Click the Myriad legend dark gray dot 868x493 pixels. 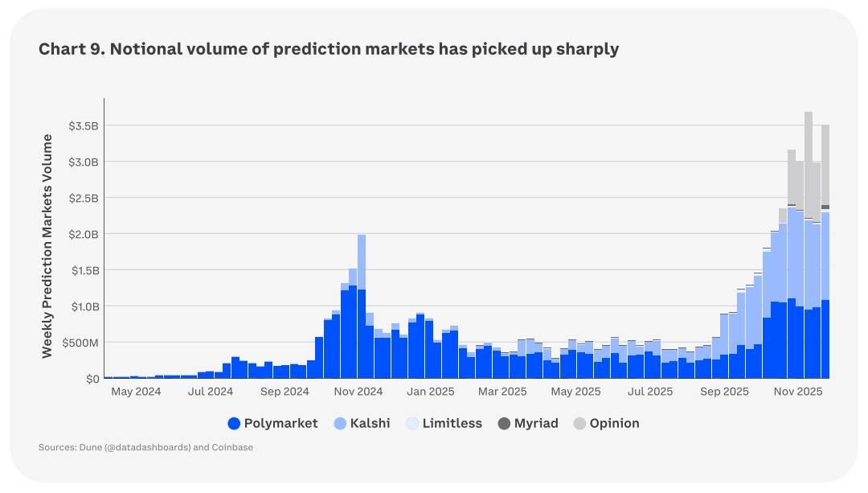(x=505, y=424)
